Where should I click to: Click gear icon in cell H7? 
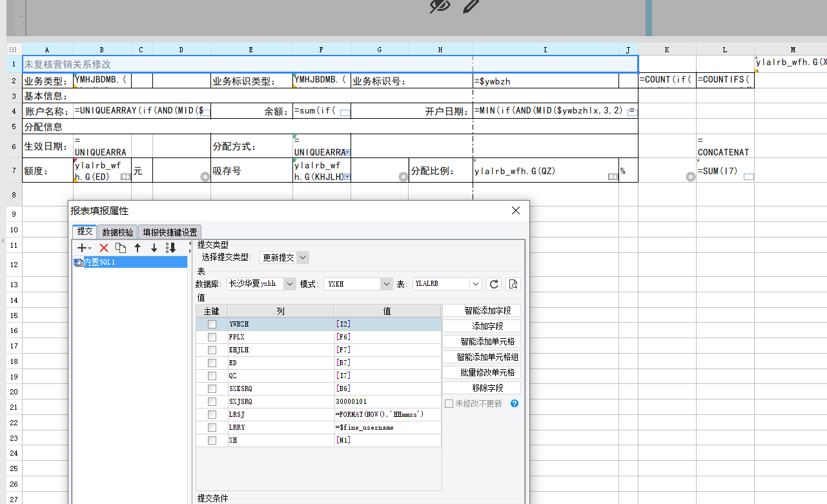[x=403, y=177]
